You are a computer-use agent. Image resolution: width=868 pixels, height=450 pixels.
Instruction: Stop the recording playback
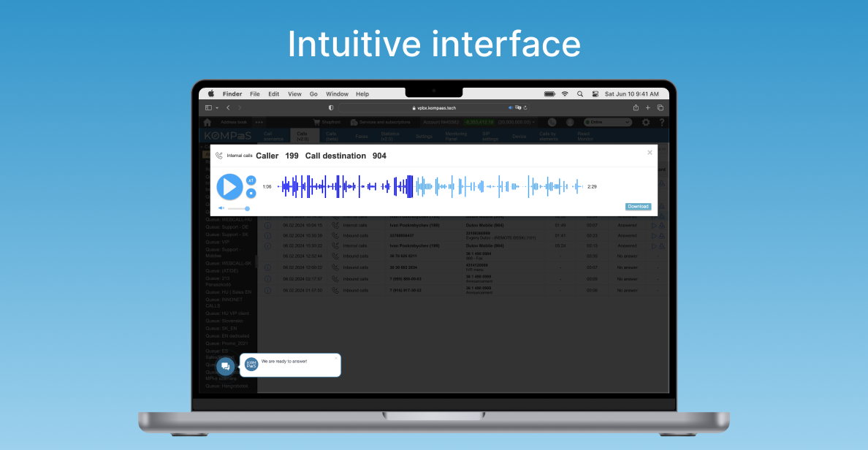tap(251, 194)
